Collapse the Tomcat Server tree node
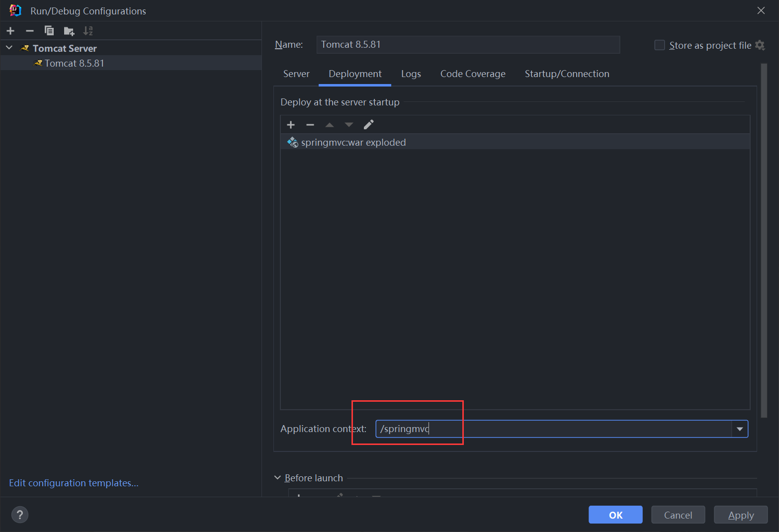The width and height of the screenshot is (779, 532). pyautogui.click(x=9, y=48)
